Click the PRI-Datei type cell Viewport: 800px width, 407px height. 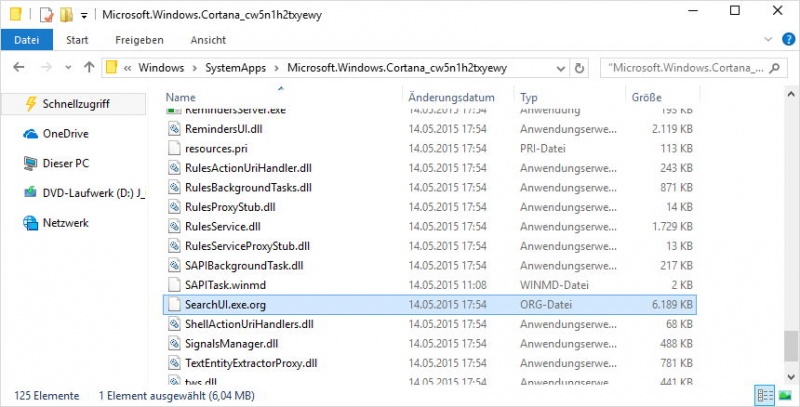543,148
